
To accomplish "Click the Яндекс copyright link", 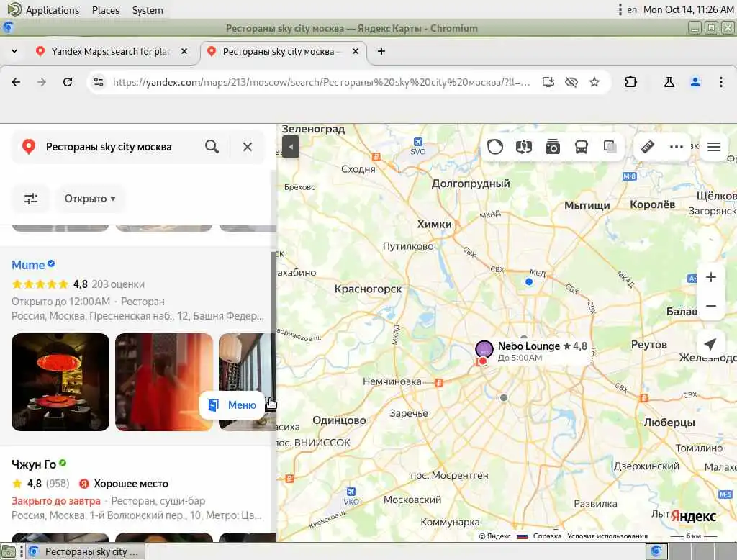I will coord(494,536).
